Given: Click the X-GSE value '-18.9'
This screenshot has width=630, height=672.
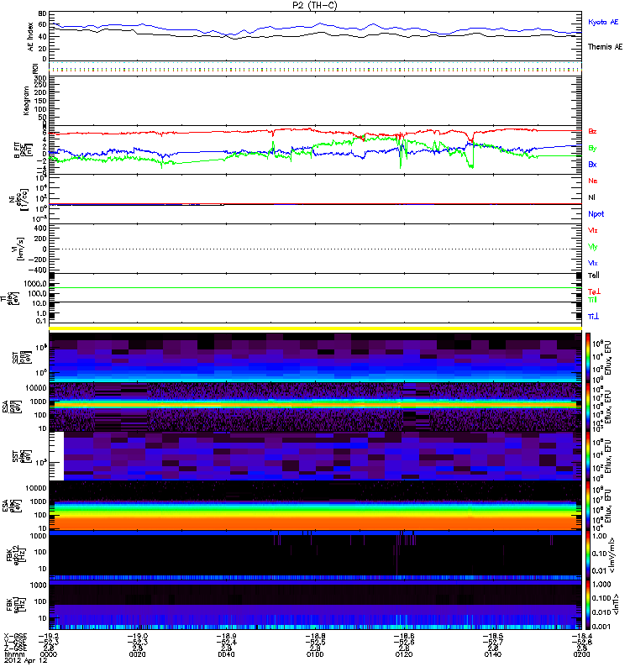Looking at the screenshot, I should tap(226, 636).
